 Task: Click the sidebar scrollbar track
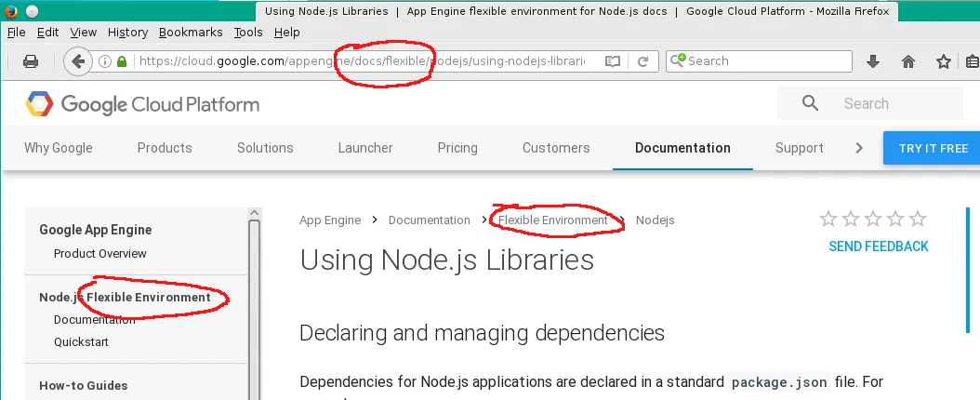click(254, 310)
